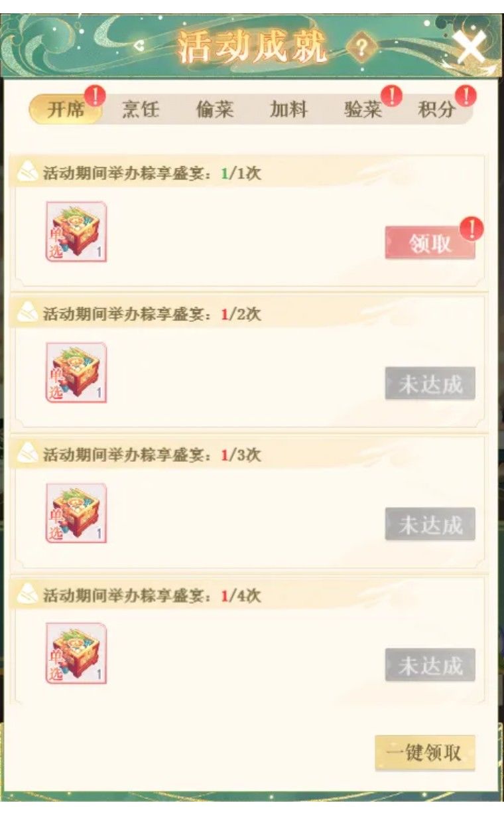504x815 pixels.
Task: Switch to the 加料 tab
Action: click(x=289, y=110)
